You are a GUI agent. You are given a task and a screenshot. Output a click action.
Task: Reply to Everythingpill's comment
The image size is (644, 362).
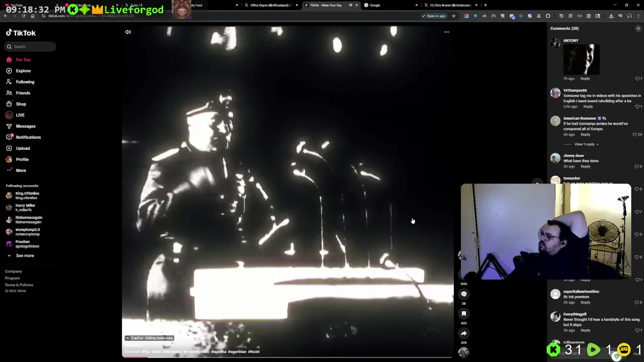pos(585,330)
